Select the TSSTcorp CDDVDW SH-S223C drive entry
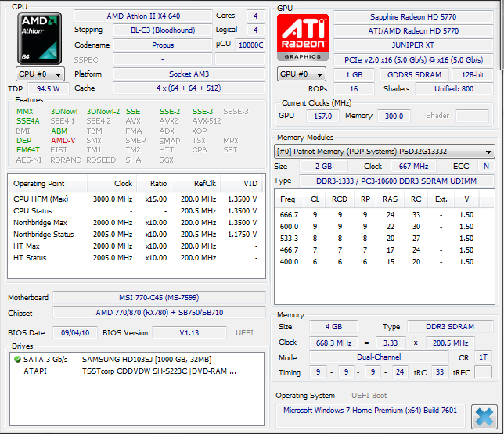The height and width of the screenshot is (434, 504). tap(137, 371)
